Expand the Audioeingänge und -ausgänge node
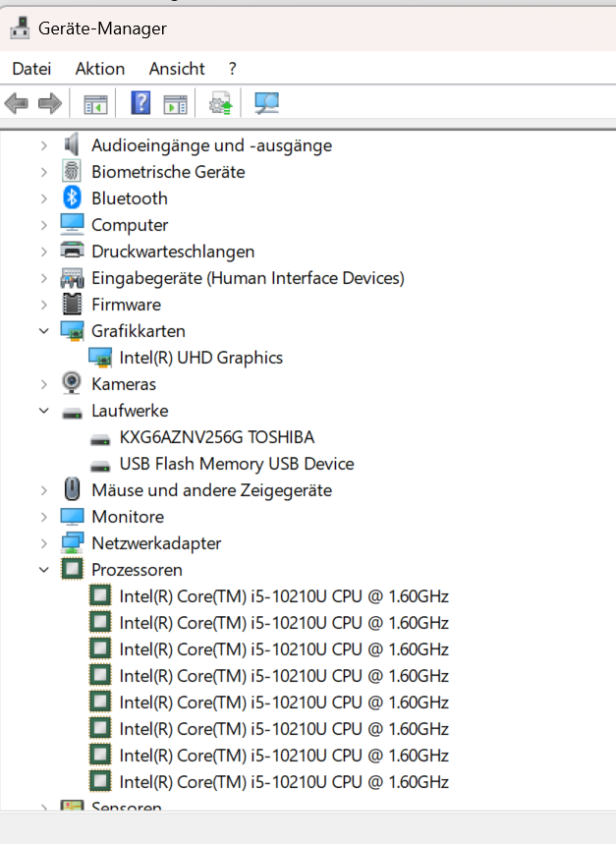Viewport: 616px width, 844px height. (x=43, y=145)
